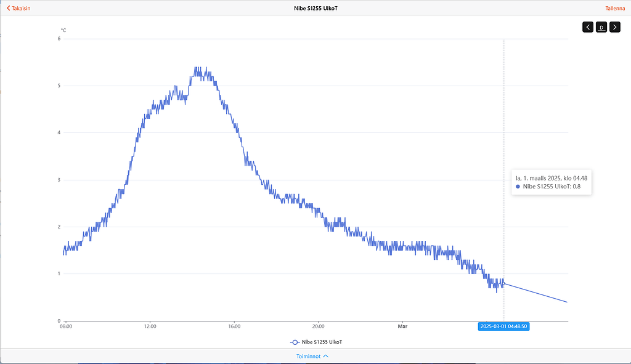Click the highlighted 0.8 data point on line
This screenshot has height=364, width=631.
point(503,283)
